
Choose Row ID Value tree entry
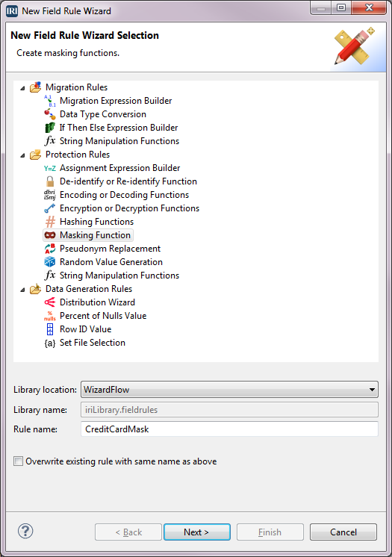click(85, 329)
